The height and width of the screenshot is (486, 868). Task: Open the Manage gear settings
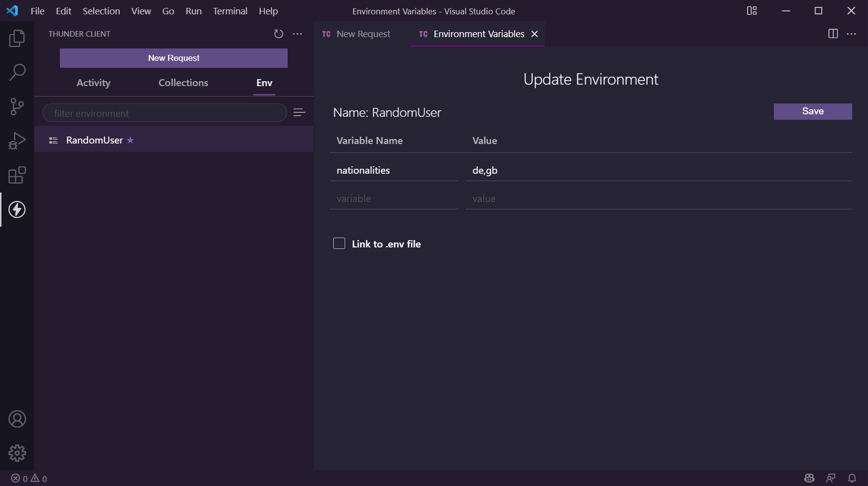(x=17, y=453)
